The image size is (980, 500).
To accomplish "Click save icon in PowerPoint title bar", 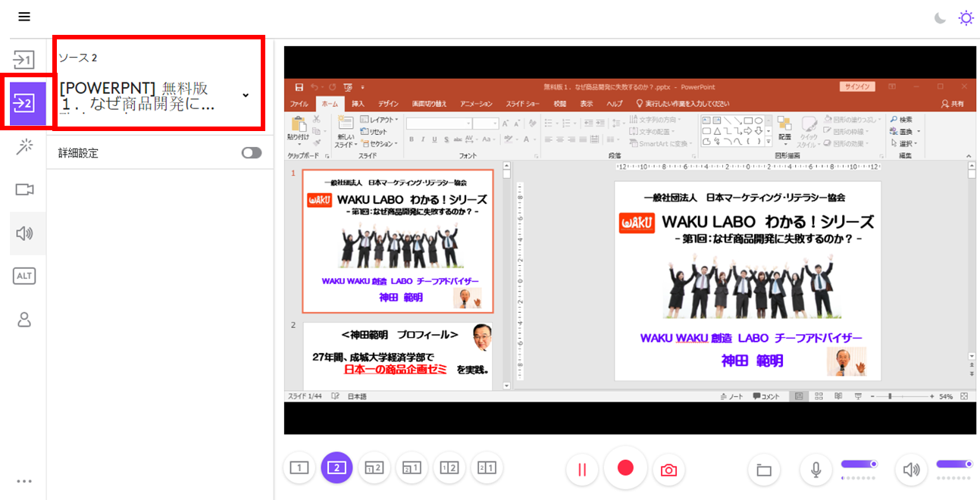I will 299,87.
